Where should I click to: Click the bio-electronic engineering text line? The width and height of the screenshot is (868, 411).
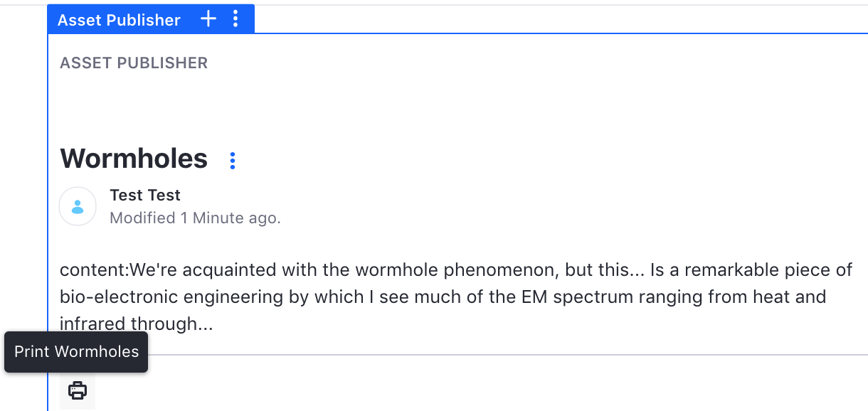pos(443,297)
